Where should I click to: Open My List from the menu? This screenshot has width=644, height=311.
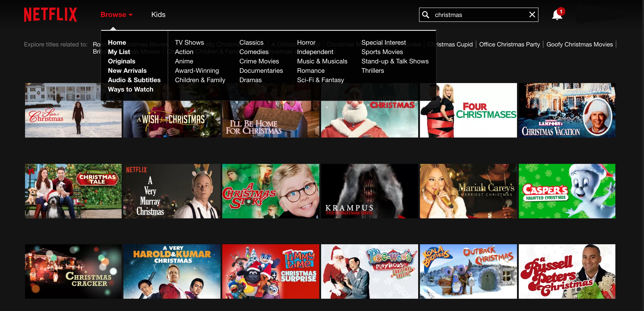click(x=119, y=52)
